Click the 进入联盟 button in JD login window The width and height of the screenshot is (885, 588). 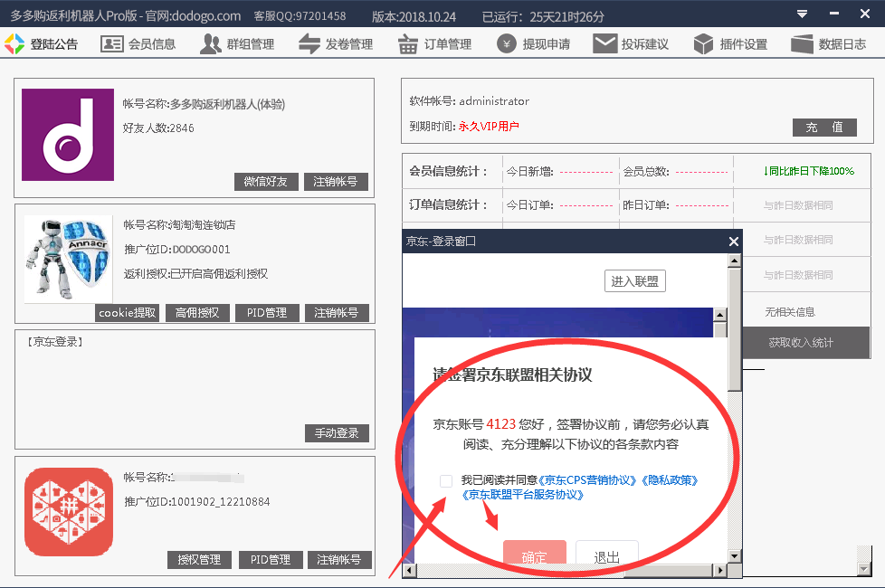click(x=635, y=281)
